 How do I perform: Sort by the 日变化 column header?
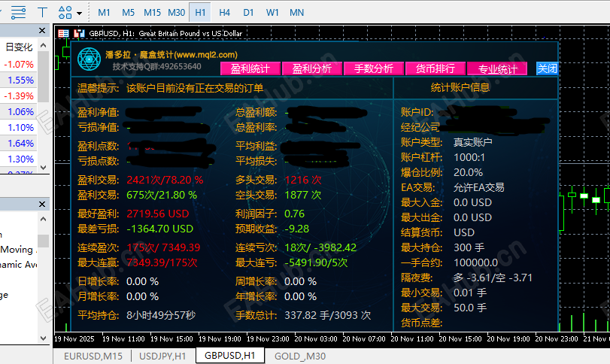[x=19, y=47]
